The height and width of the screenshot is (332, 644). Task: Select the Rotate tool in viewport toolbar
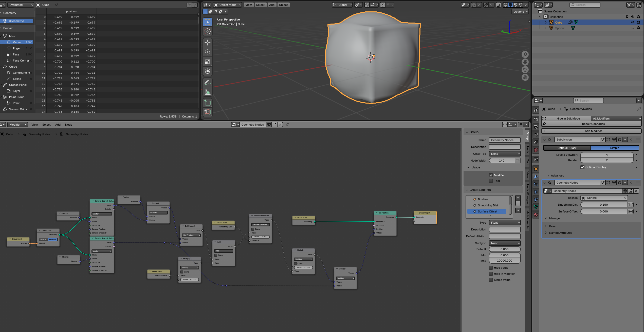point(208,52)
